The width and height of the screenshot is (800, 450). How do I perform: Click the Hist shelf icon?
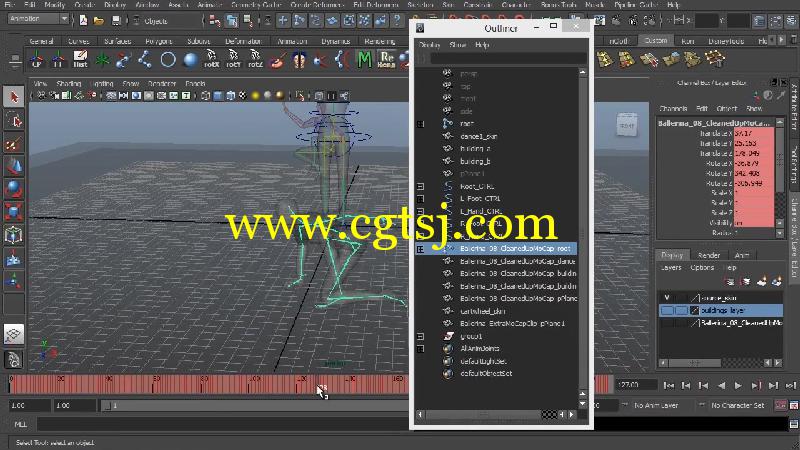80,60
